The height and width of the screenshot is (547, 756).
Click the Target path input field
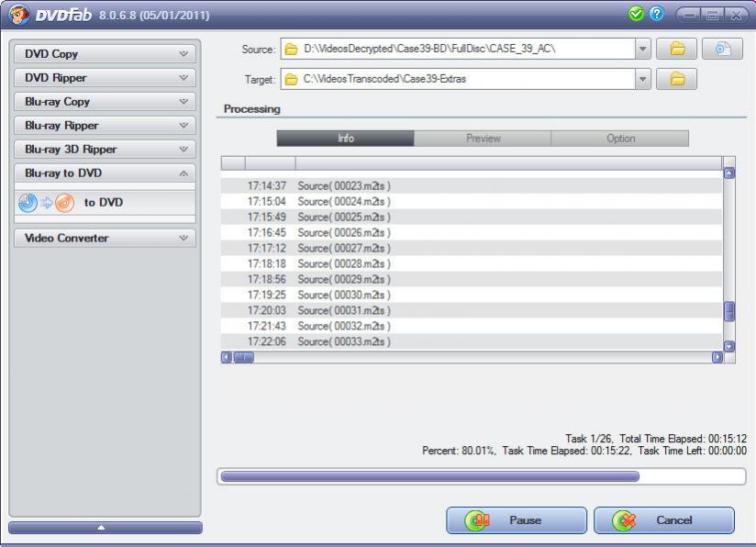pos(458,79)
